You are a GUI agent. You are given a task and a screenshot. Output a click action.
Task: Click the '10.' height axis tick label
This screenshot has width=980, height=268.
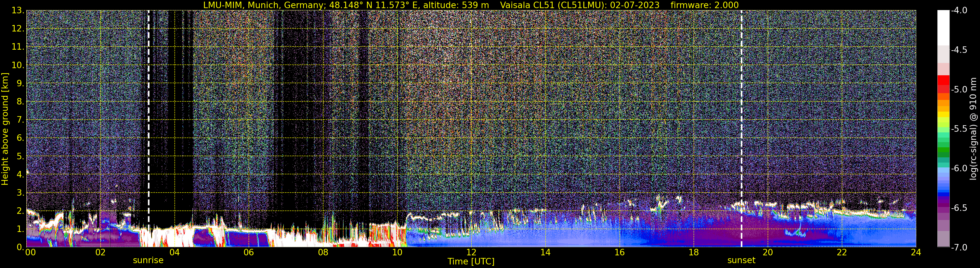pyautogui.click(x=18, y=65)
